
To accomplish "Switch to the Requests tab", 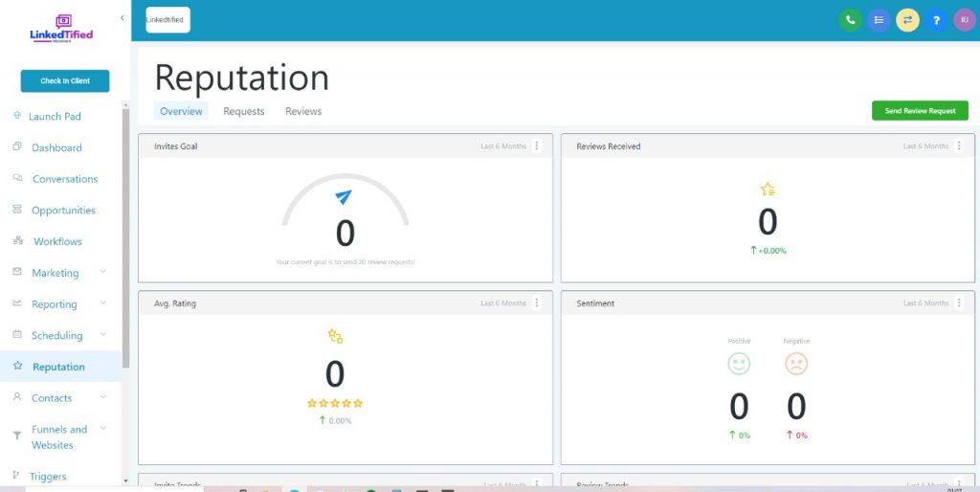I will pyautogui.click(x=244, y=111).
